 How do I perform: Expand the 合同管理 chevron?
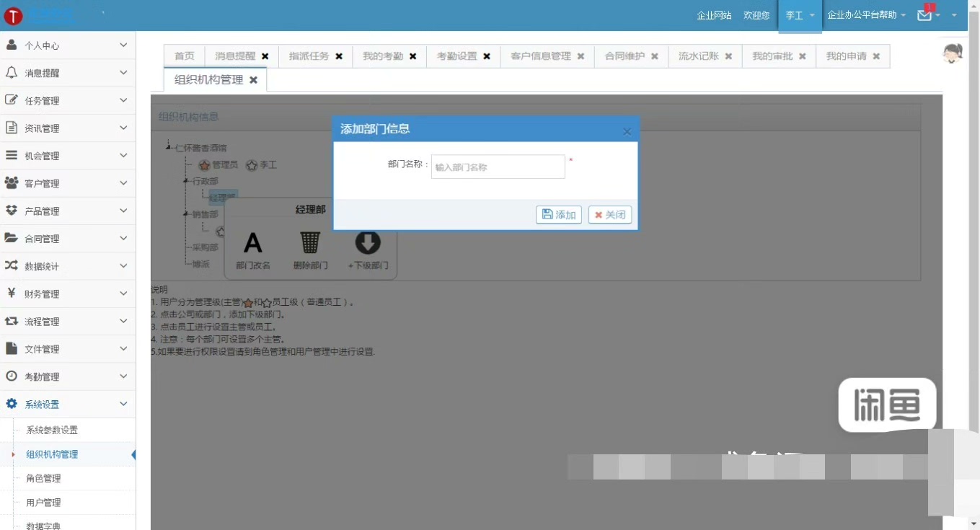123,238
